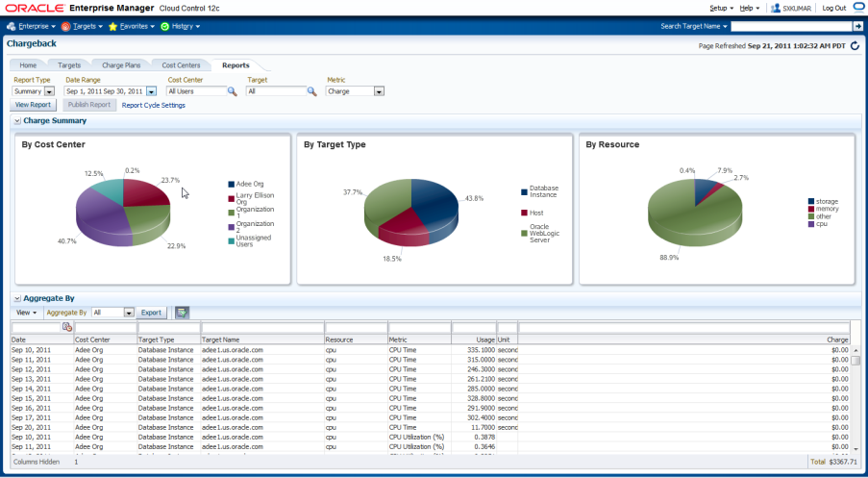868x478 pixels.
Task: Click the Target input field
Action: pyautogui.click(x=276, y=91)
